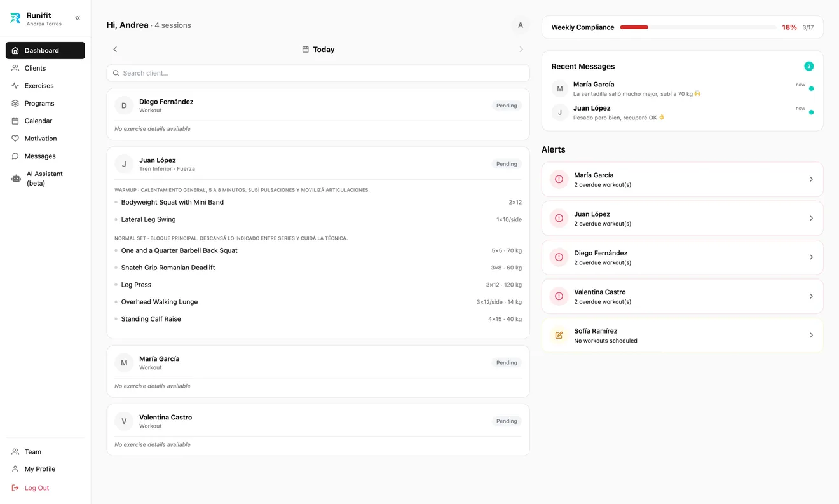Click Juan López avatar in Recent Messages
839x504 pixels.
(x=559, y=112)
